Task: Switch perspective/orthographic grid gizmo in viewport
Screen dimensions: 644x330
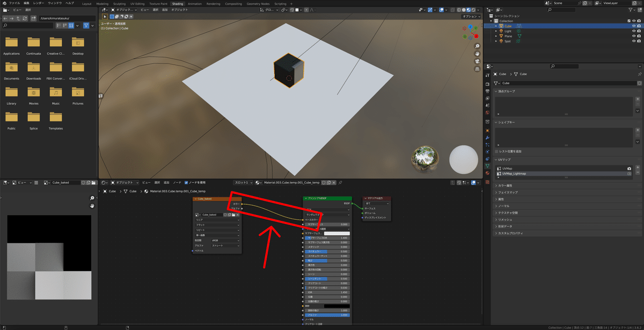Action: [x=477, y=69]
